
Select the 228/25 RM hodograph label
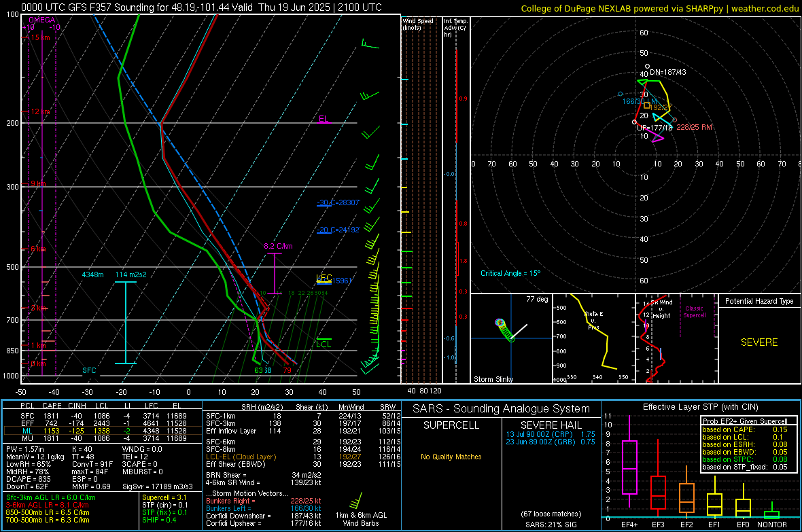[694, 127]
